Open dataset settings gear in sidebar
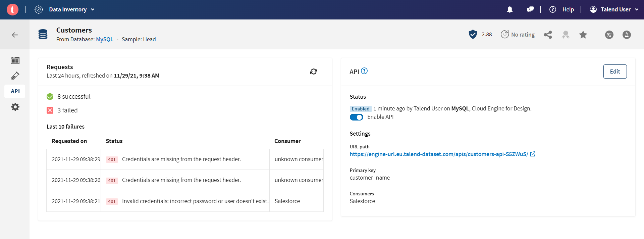This screenshot has height=239, width=644. pos(15,107)
